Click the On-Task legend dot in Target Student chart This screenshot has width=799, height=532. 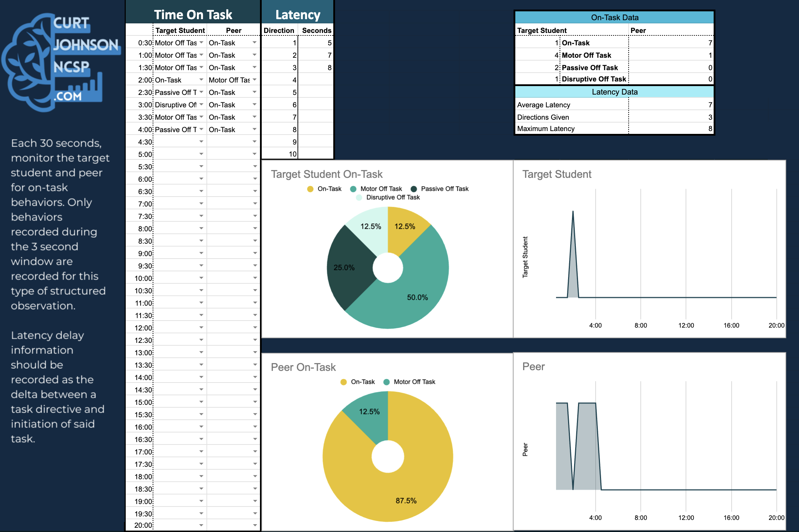310,189
